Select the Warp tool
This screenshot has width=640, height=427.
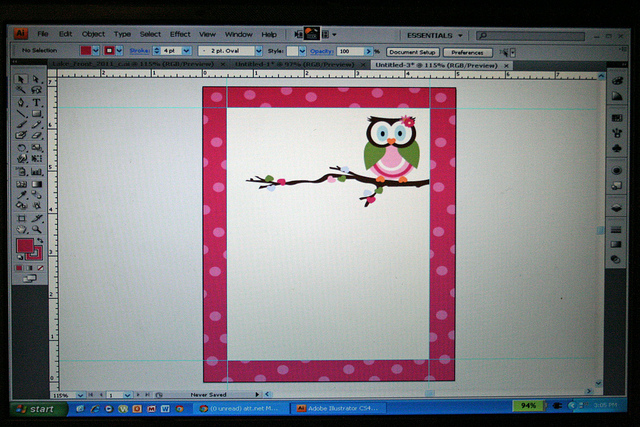[x=21, y=159]
